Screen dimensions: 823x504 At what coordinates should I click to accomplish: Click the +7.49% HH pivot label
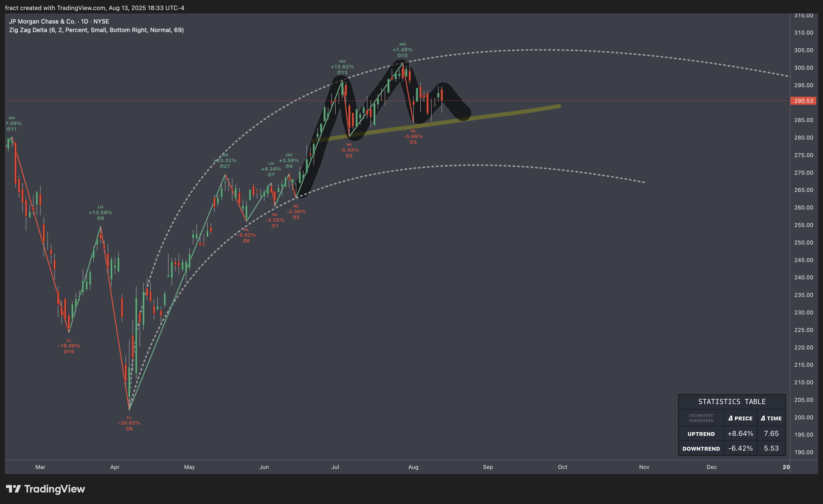(402, 50)
